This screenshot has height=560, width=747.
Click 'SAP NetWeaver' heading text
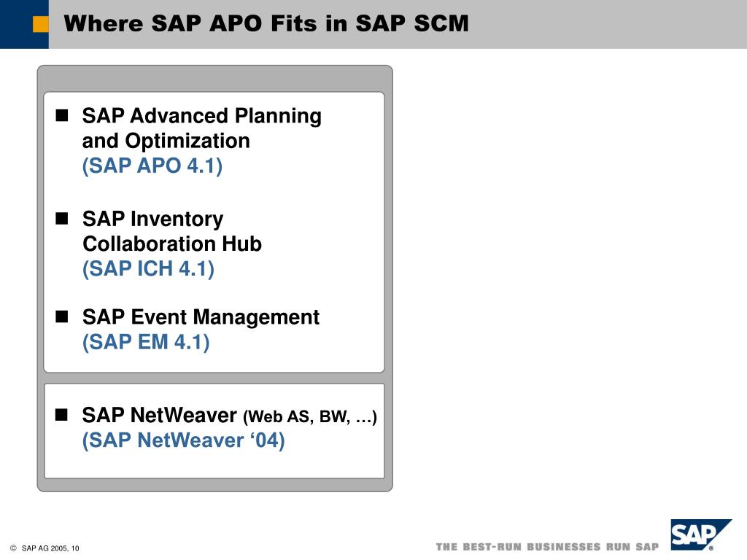click(159, 415)
